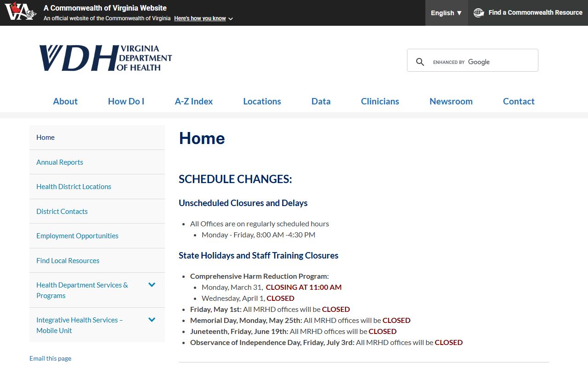Click the globe Commonwealth Resource icon

[x=479, y=13]
